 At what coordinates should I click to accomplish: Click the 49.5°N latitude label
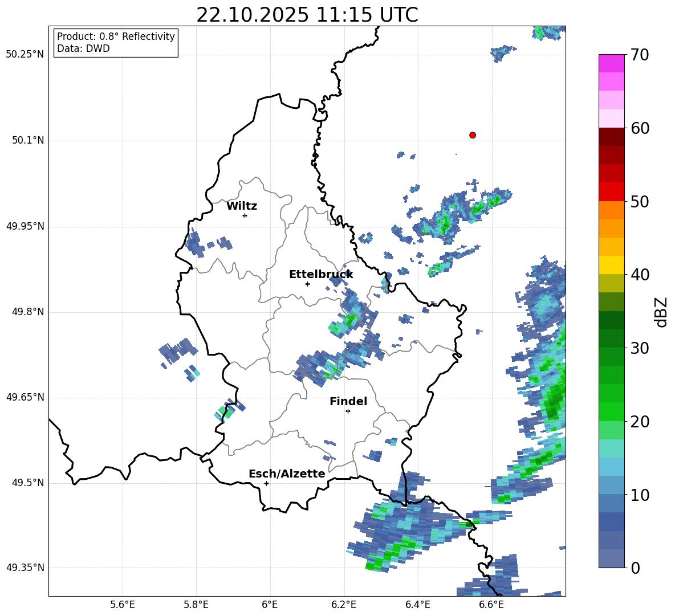tap(28, 483)
